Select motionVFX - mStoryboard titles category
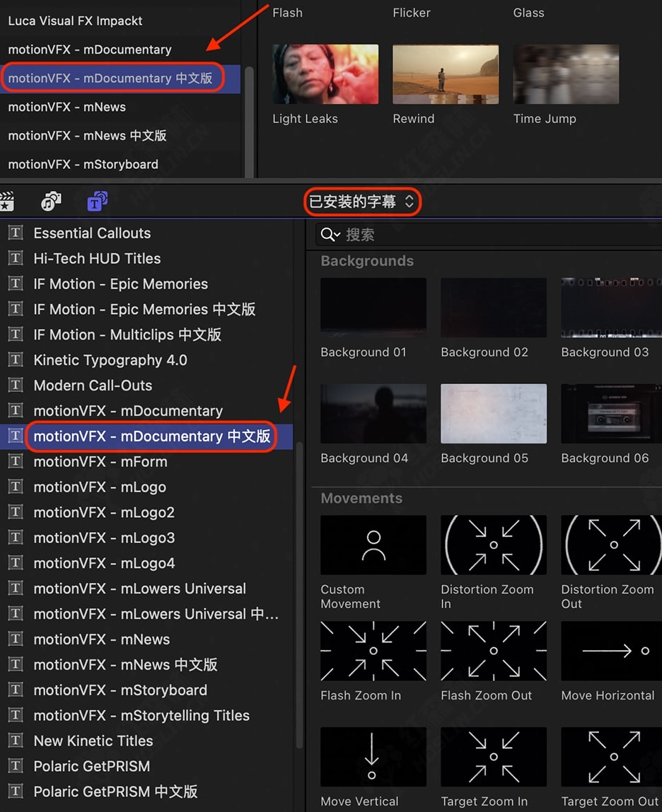 click(x=120, y=690)
